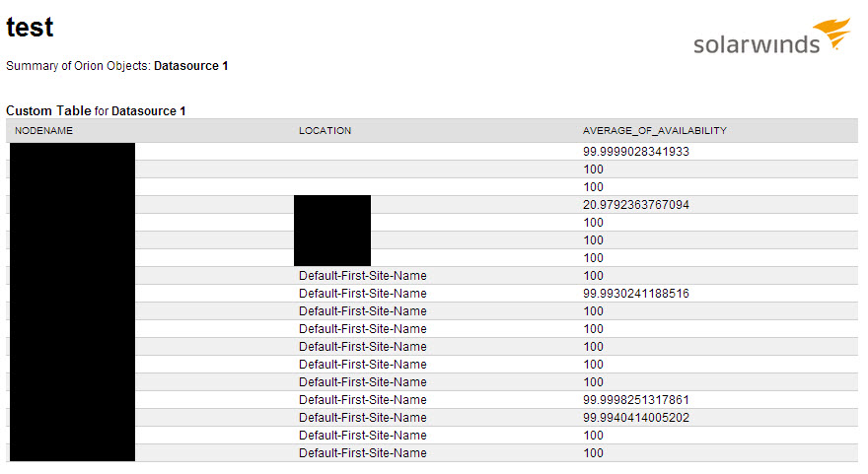Select the 99.9930241188516 availability cell
868x474 pixels.
coord(635,293)
